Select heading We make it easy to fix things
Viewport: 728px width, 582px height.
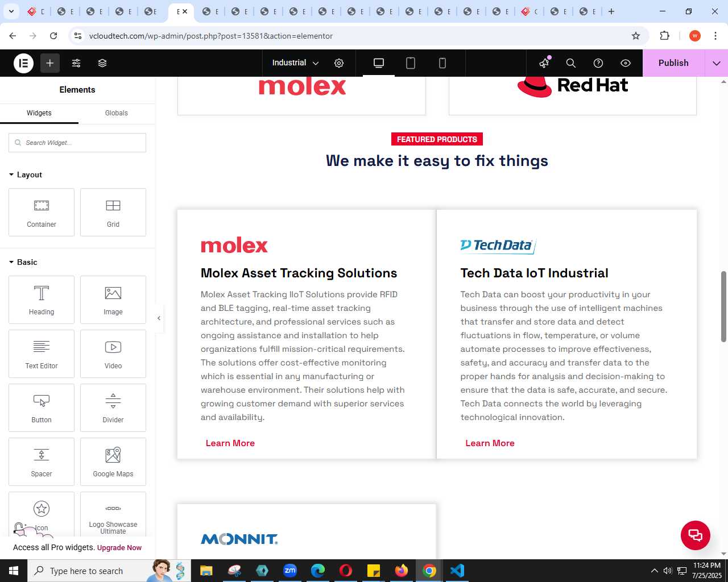(x=437, y=161)
